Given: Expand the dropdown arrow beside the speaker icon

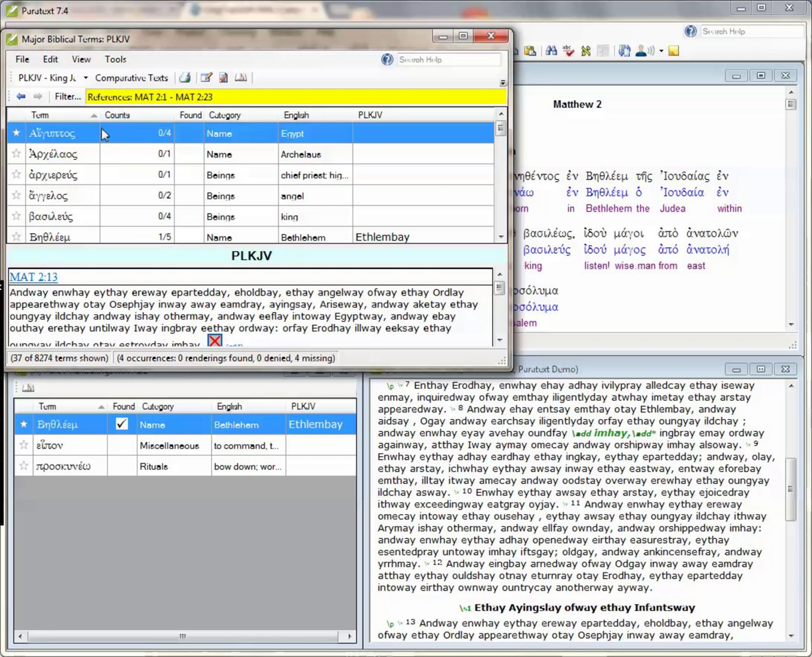Looking at the screenshot, I should tap(661, 51).
